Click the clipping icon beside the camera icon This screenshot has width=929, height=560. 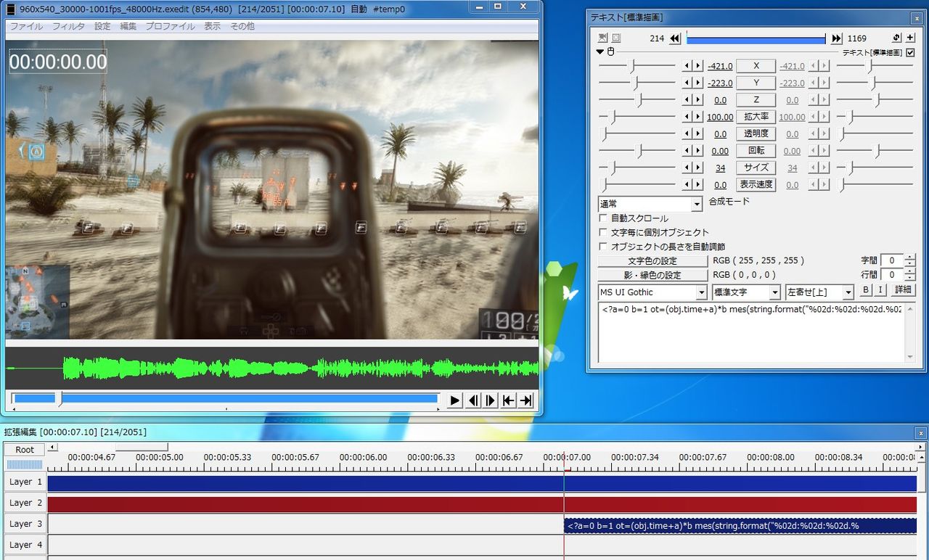(616, 38)
